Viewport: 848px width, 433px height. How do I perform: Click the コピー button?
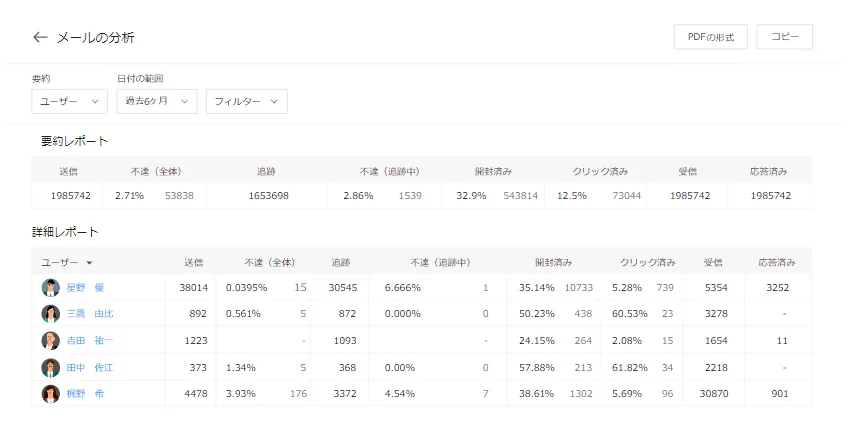[784, 37]
